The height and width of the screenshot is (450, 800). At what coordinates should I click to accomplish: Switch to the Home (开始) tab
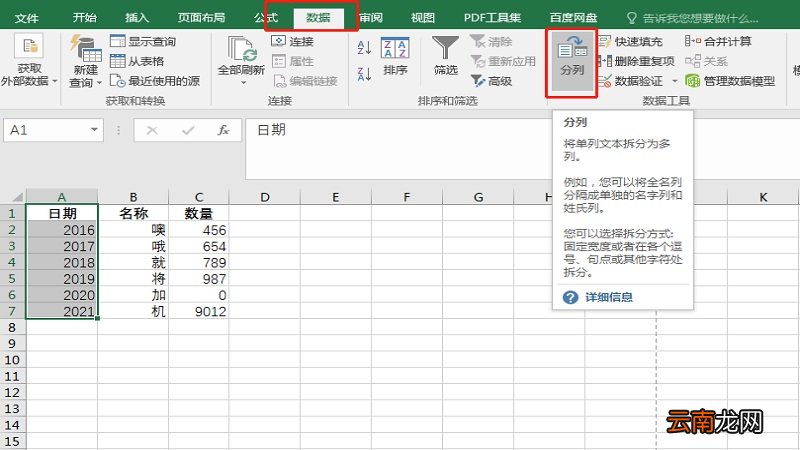(x=85, y=18)
